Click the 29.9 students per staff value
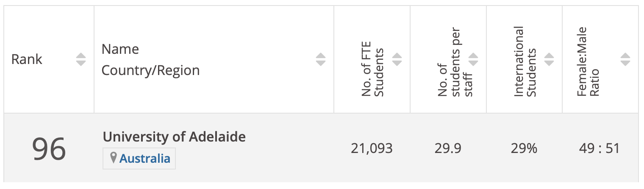This screenshot has height=189, width=644. click(448, 149)
